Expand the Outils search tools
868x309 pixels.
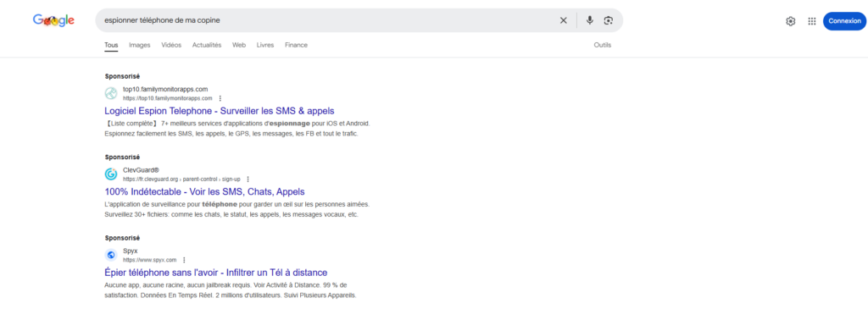pos(603,46)
